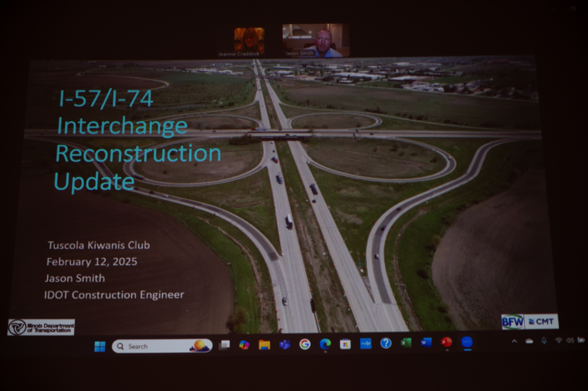Launch Word from the taskbar
This screenshot has height=391, width=588.
tap(426, 342)
